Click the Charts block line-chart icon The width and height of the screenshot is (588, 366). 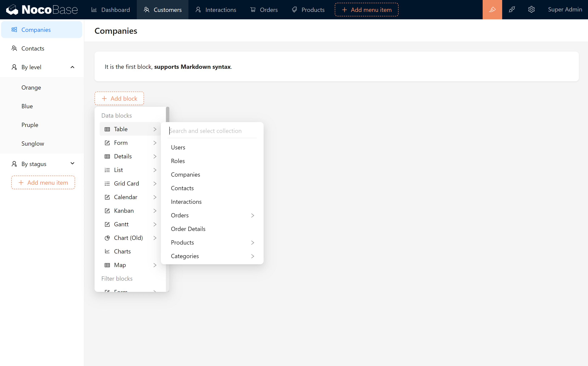click(107, 251)
